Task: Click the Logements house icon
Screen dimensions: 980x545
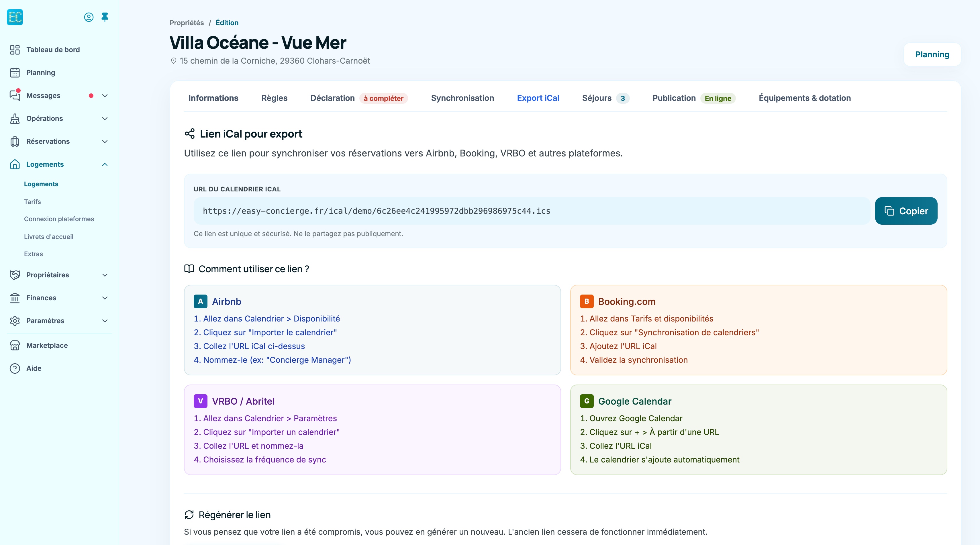Action: 15,164
